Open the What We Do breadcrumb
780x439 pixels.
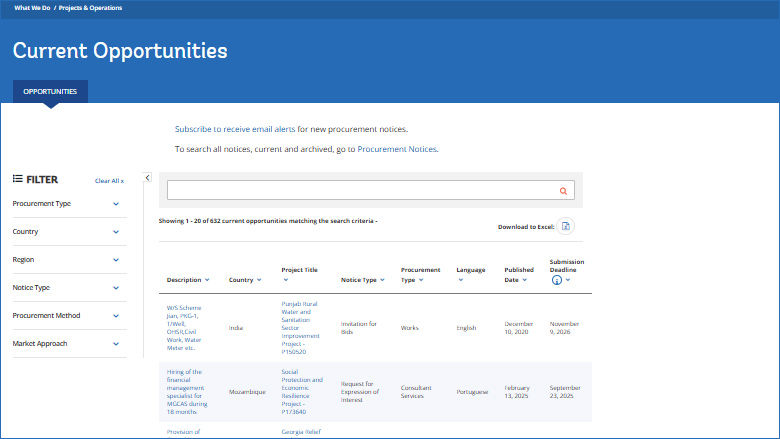point(32,8)
